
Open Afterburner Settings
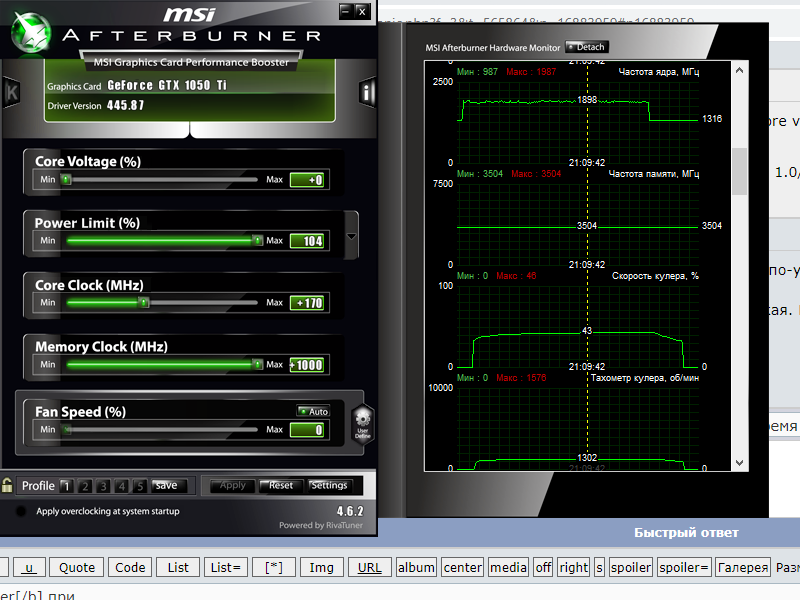coord(329,485)
